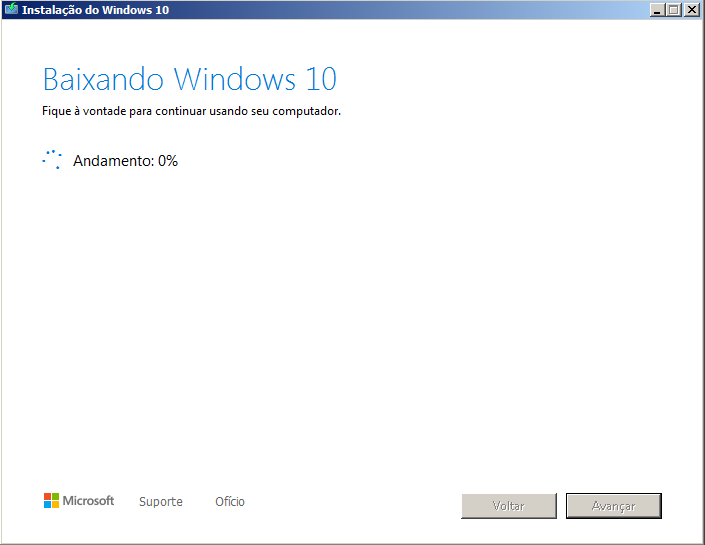Click the Microsoft logo
This screenshot has height=545, width=705.
(x=79, y=500)
